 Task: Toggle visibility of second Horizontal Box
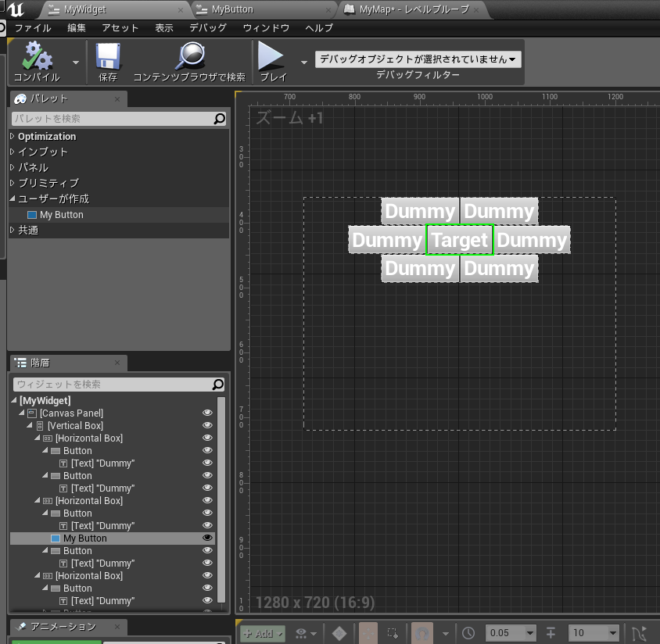(207, 500)
